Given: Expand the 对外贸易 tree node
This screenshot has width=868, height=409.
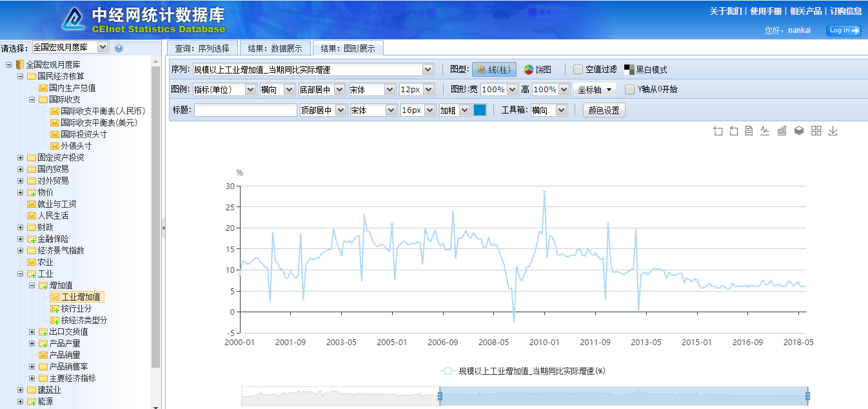Looking at the screenshot, I should pyautogui.click(x=20, y=181).
